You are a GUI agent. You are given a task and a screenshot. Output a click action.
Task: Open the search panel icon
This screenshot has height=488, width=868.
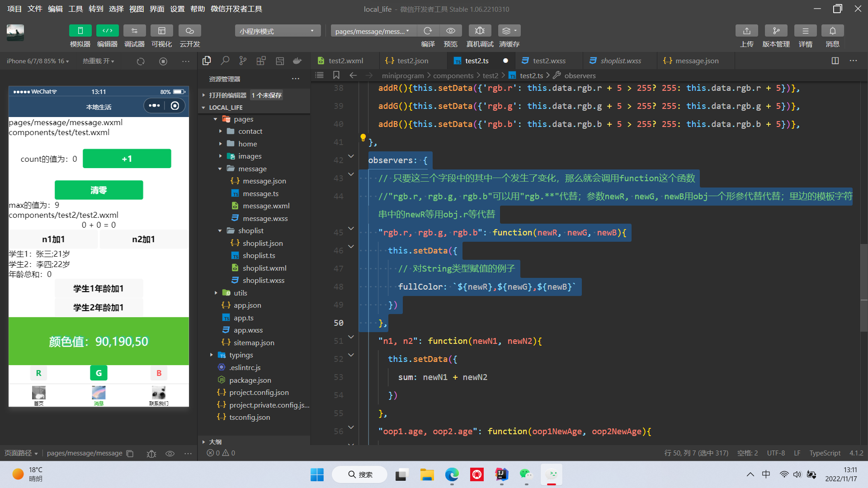(x=225, y=61)
